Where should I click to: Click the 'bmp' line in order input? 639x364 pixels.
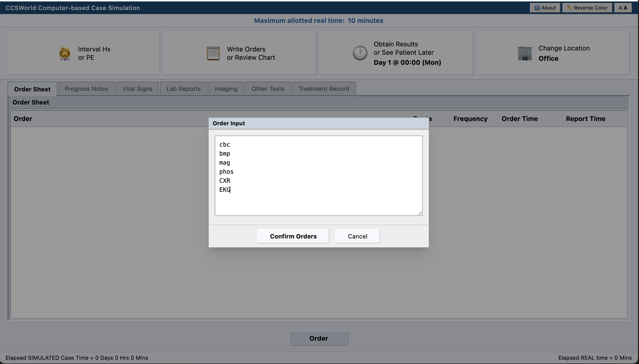click(225, 154)
